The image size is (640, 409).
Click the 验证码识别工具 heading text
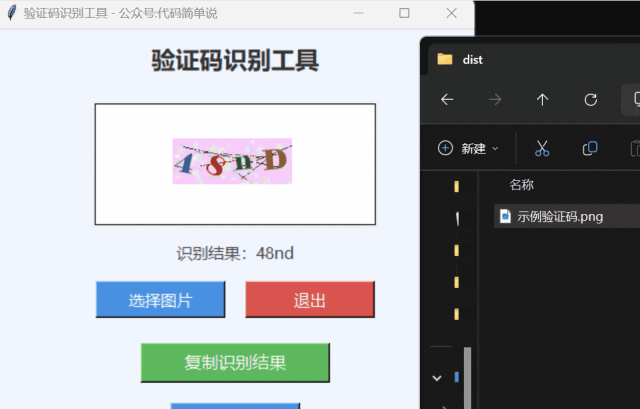235,60
